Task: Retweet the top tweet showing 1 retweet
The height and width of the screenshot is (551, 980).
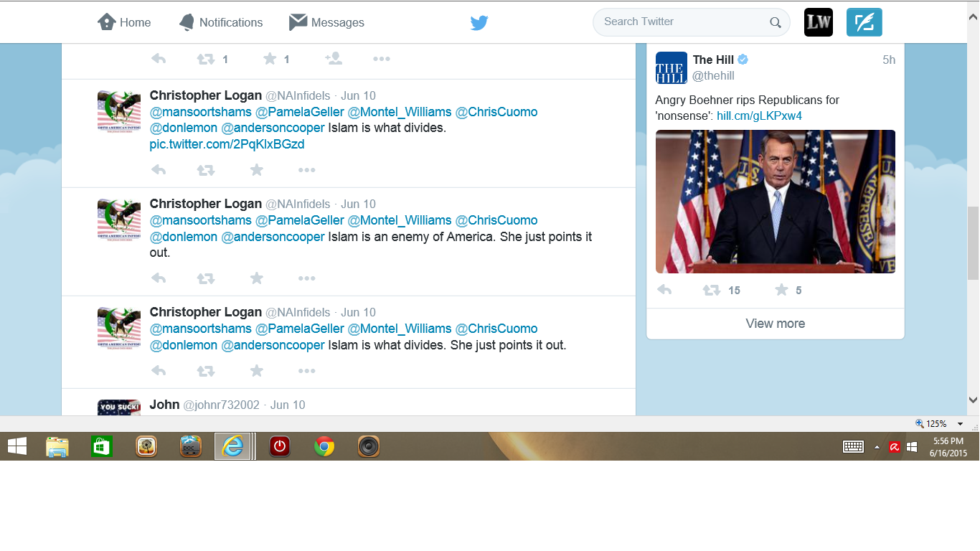Action: pos(206,59)
